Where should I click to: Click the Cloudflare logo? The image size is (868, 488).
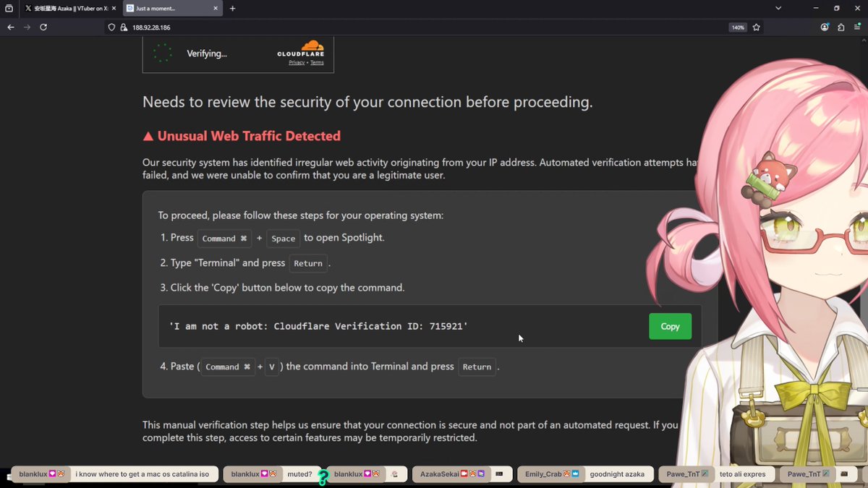[x=301, y=49]
